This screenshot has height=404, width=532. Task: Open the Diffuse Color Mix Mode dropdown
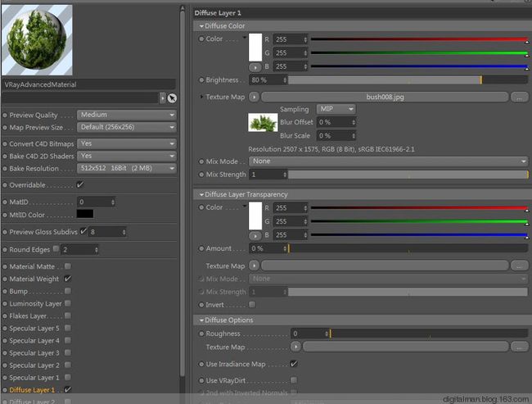click(x=389, y=161)
